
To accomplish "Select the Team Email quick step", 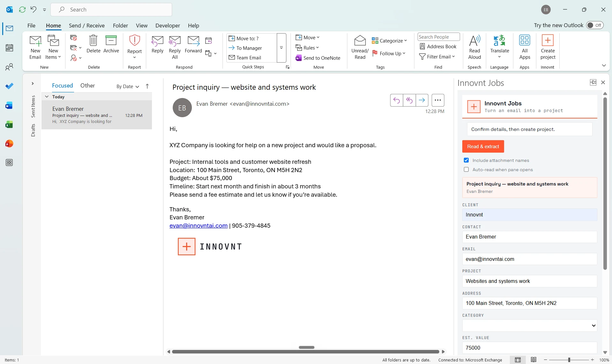I will tap(245, 57).
